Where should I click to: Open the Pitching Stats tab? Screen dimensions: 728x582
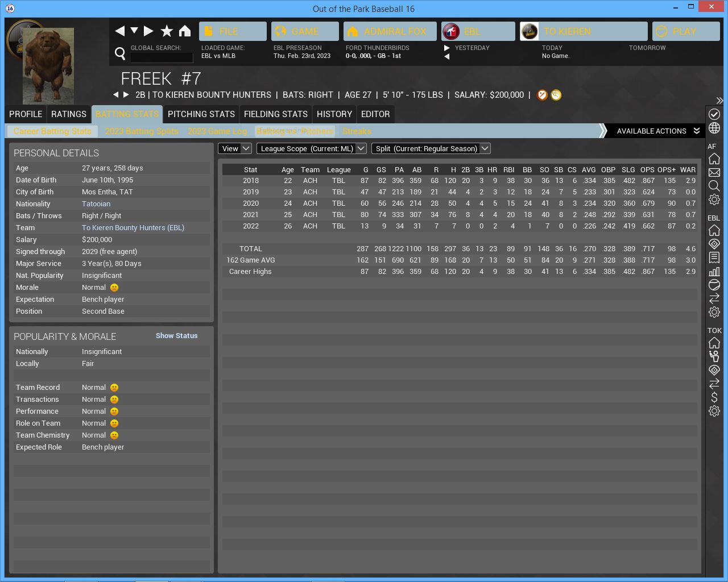(201, 114)
